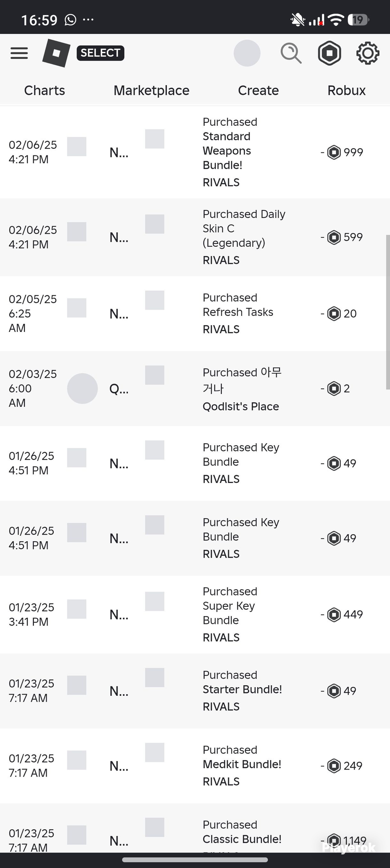Open the hamburger navigation menu

coord(19,53)
